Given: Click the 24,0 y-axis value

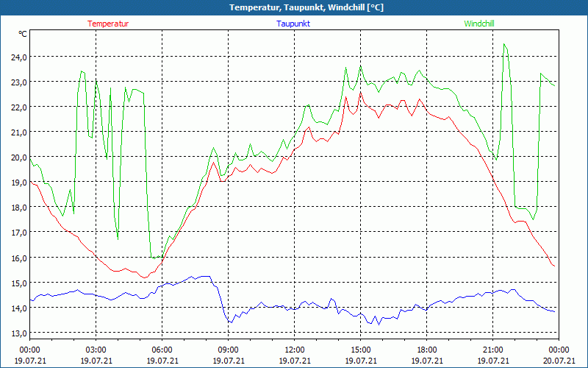Looking at the screenshot, I should [x=19, y=57].
